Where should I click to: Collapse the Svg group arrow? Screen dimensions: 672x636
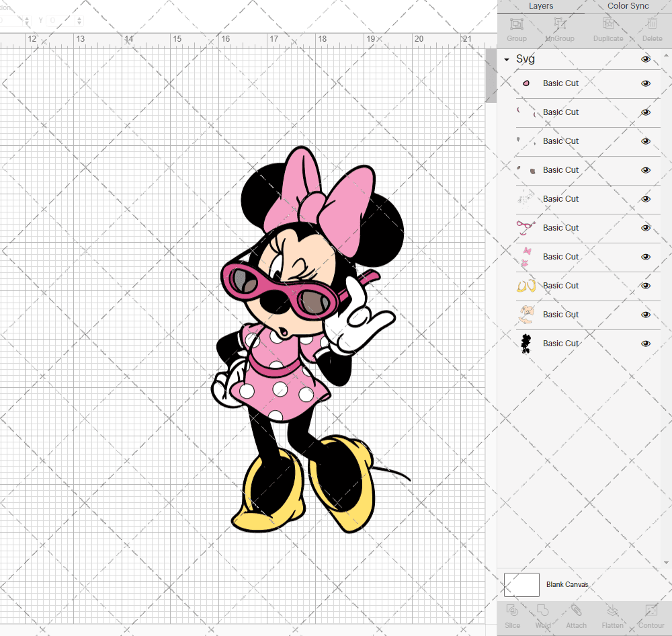pos(507,60)
